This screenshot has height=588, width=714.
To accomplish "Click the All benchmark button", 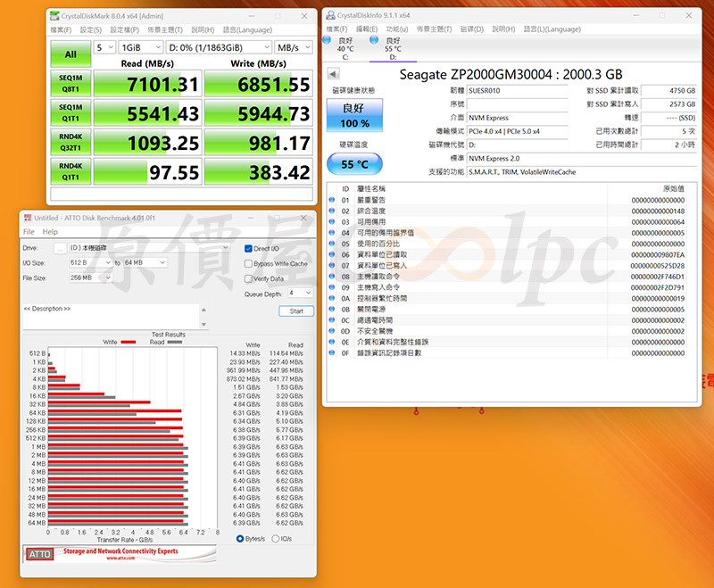I will click(71, 54).
